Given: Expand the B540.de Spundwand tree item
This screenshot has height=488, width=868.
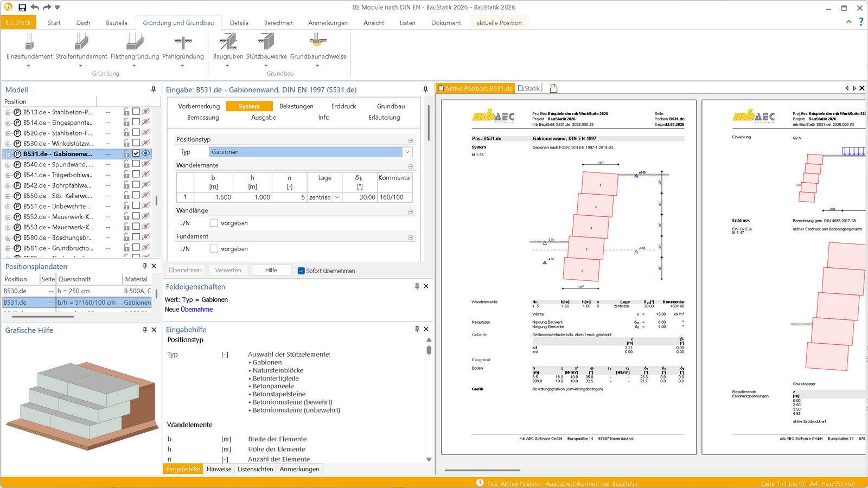Looking at the screenshot, I should pos(8,165).
